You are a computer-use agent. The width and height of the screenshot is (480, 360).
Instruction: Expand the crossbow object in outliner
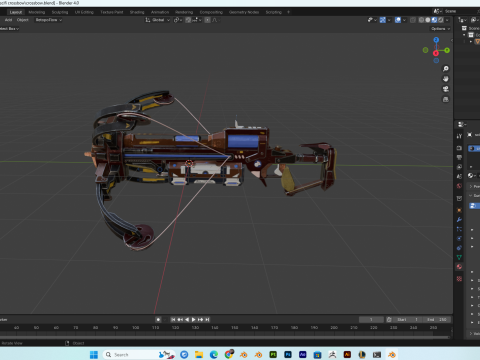point(471,42)
